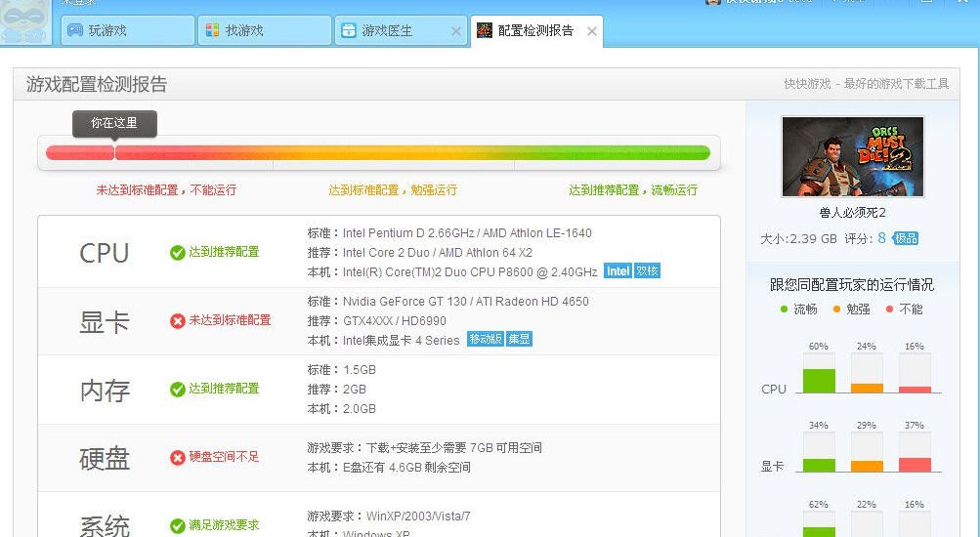
Task: Click the red X icon beside 硬盘
Action: [x=178, y=457]
